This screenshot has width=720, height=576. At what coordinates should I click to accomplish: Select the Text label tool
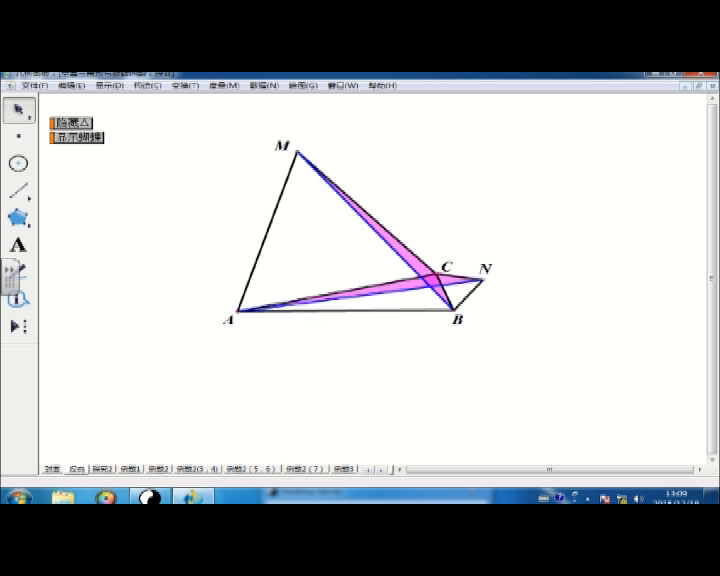(x=18, y=245)
